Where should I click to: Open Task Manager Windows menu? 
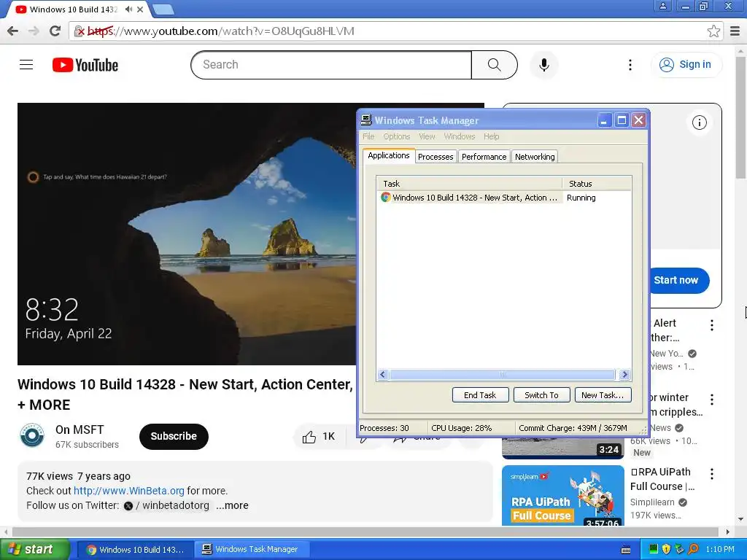tap(460, 136)
